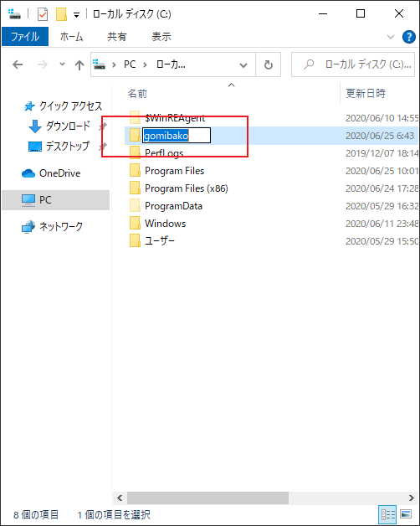This screenshot has height=526, width=420.
Task: Click the horizontal scrollbar right arrow
Action: point(411,498)
